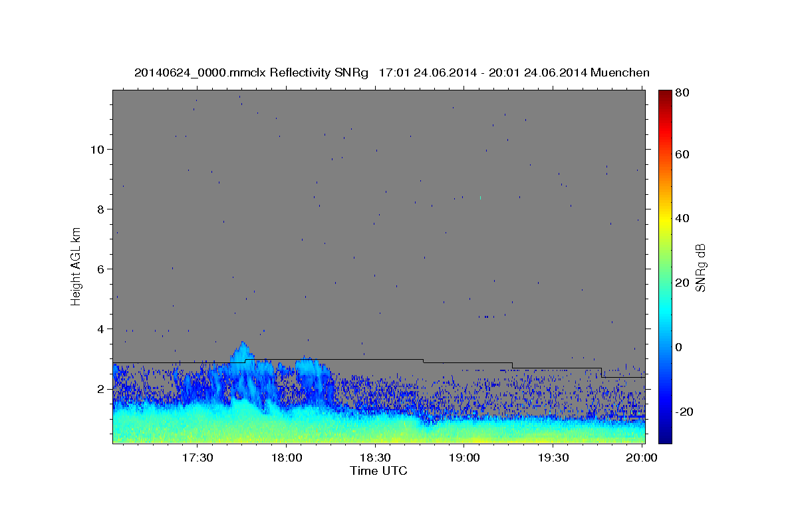
Task: Click the colorbar value 40
Action: 682,218
